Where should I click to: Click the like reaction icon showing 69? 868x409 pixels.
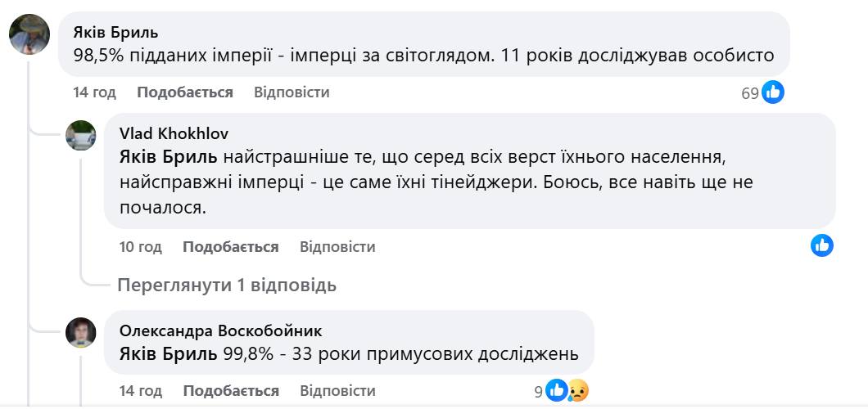point(772,92)
